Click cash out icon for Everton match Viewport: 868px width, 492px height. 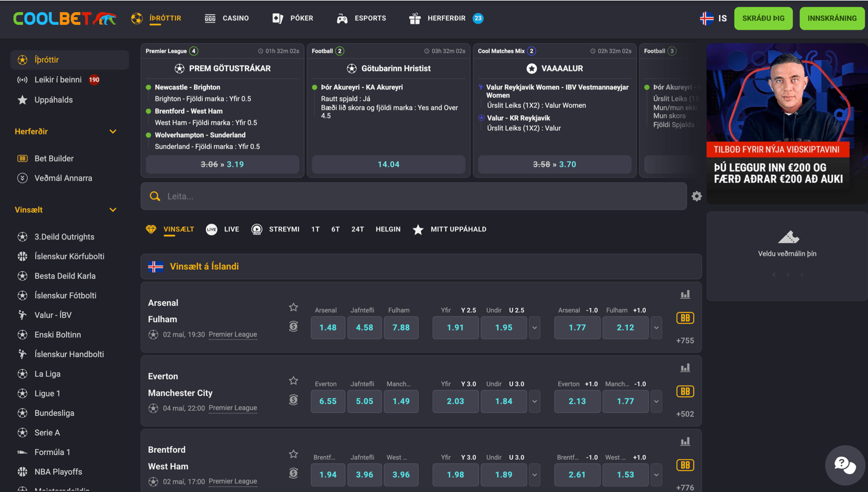tap(293, 400)
